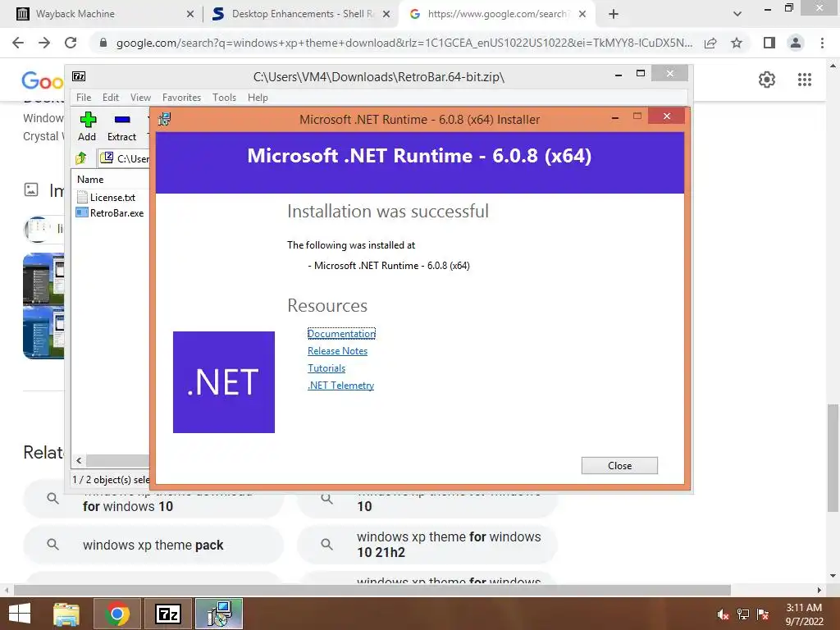
Task: Open the Help menu in 7-Zip
Action: pos(258,98)
